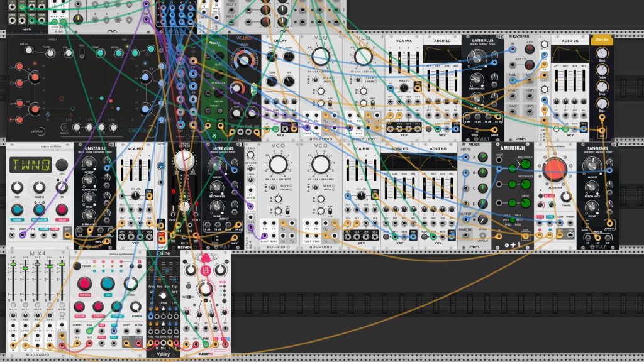The width and height of the screenshot is (644, 362).
Task: Adjust the CUTOFF knob on Tangents filter
Action: pos(592,165)
